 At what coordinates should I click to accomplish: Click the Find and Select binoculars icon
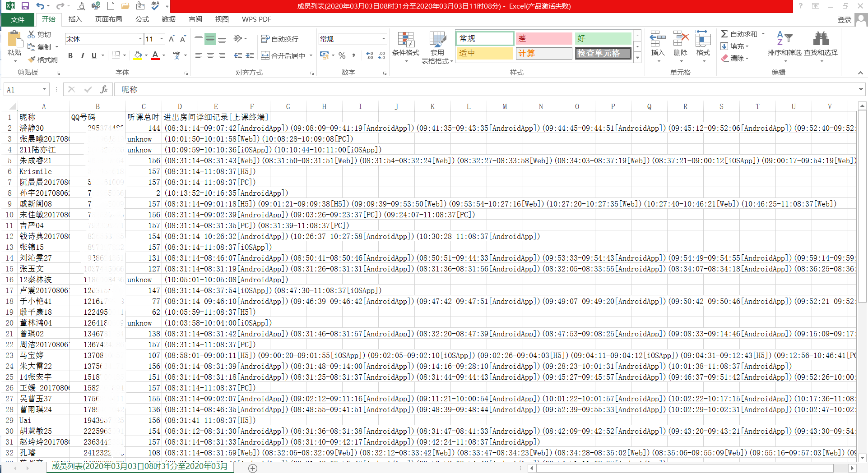[x=821, y=40]
